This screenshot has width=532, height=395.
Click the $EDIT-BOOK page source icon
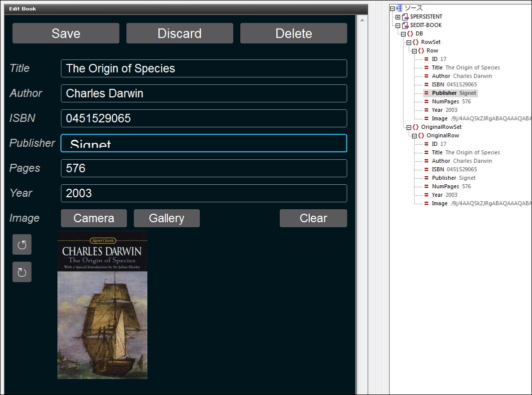[x=405, y=25]
